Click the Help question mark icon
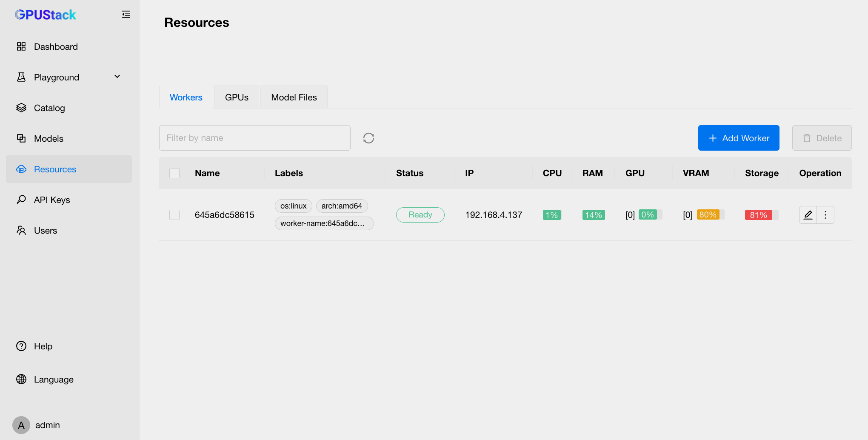Image resolution: width=868 pixels, height=440 pixels. click(x=21, y=346)
